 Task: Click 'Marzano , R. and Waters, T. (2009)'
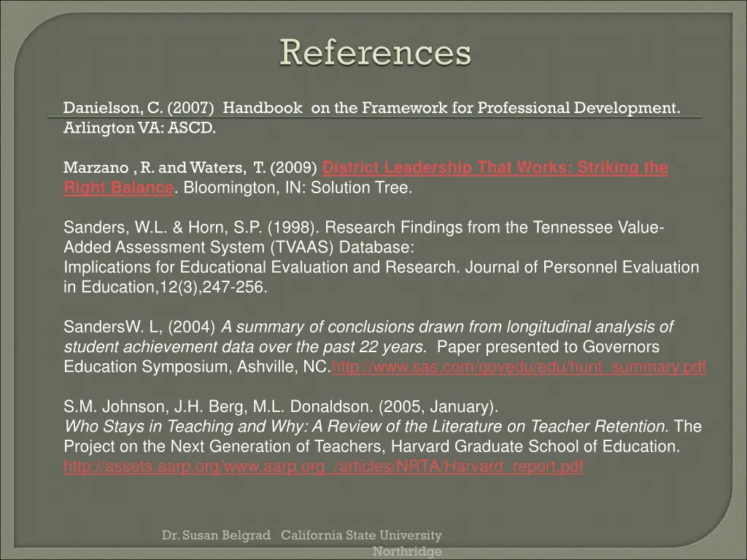190,168
